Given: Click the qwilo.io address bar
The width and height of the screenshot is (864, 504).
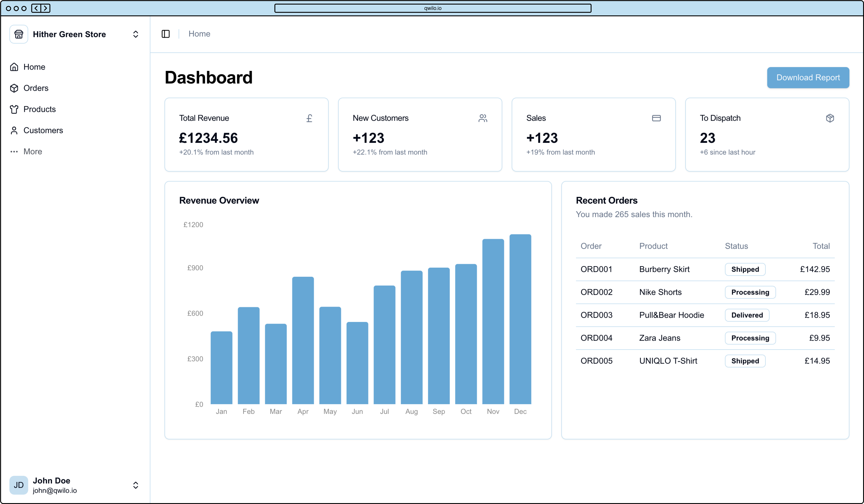Looking at the screenshot, I should point(433,8).
